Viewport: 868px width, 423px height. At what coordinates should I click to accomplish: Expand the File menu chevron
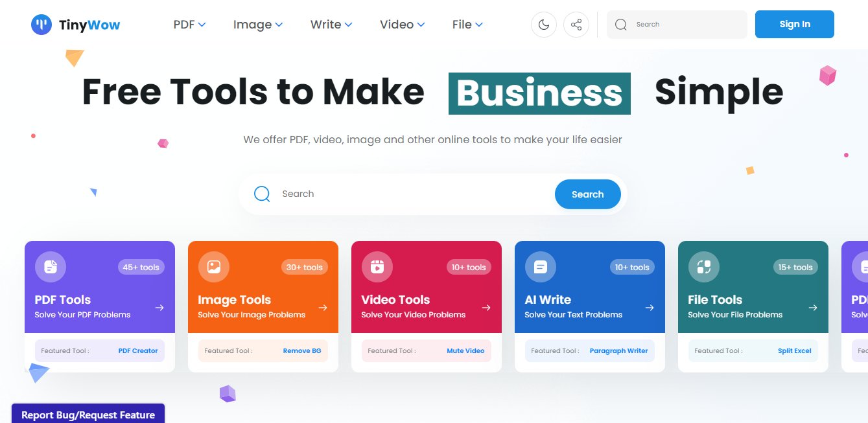click(x=479, y=25)
